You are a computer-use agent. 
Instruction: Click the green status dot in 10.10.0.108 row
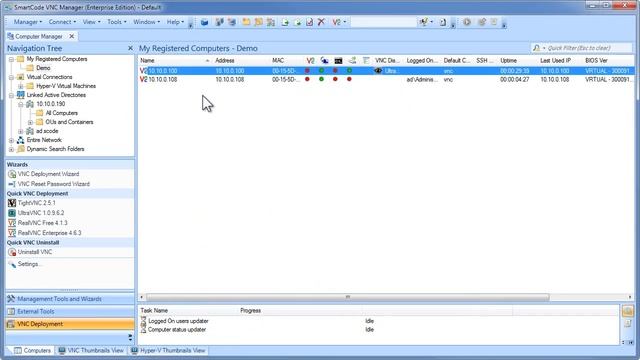coord(322,79)
